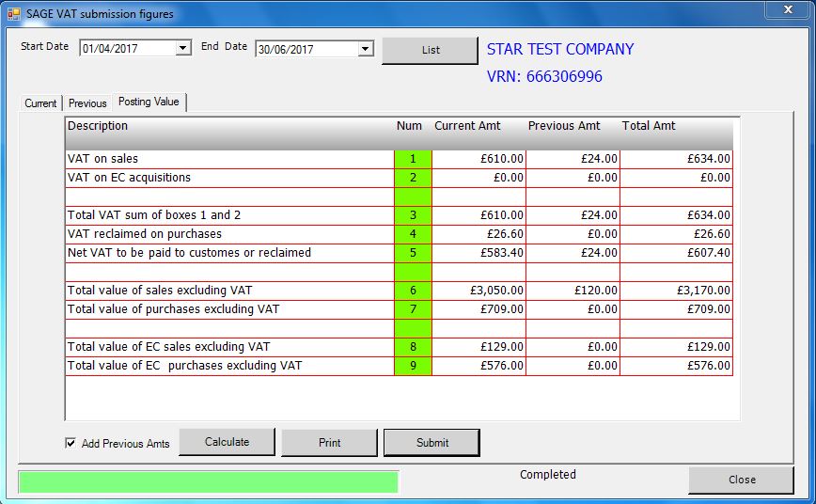Click the green box number 2 cell
The width and height of the screenshot is (816, 504).
click(x=414, y=178)
